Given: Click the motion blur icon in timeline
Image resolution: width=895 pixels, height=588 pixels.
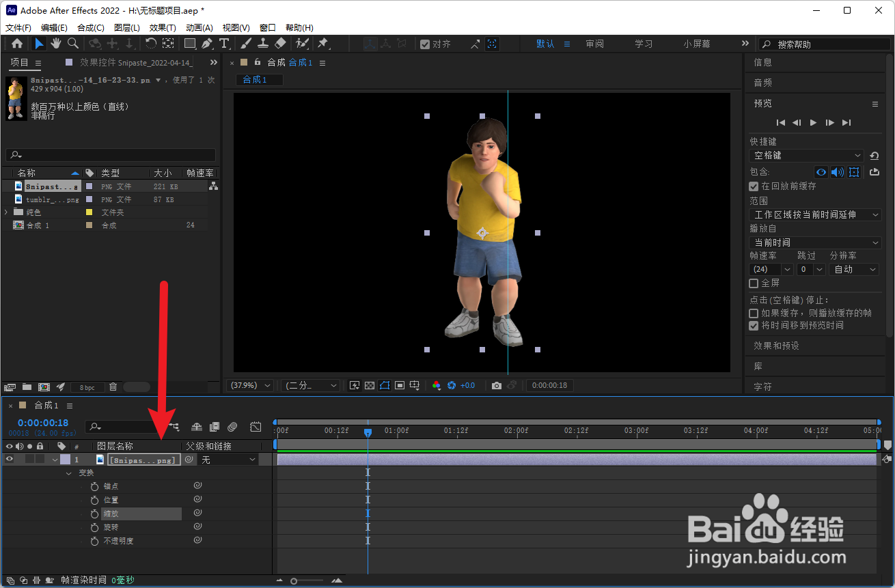Looking at the screenshot, I should pos(232,427).
